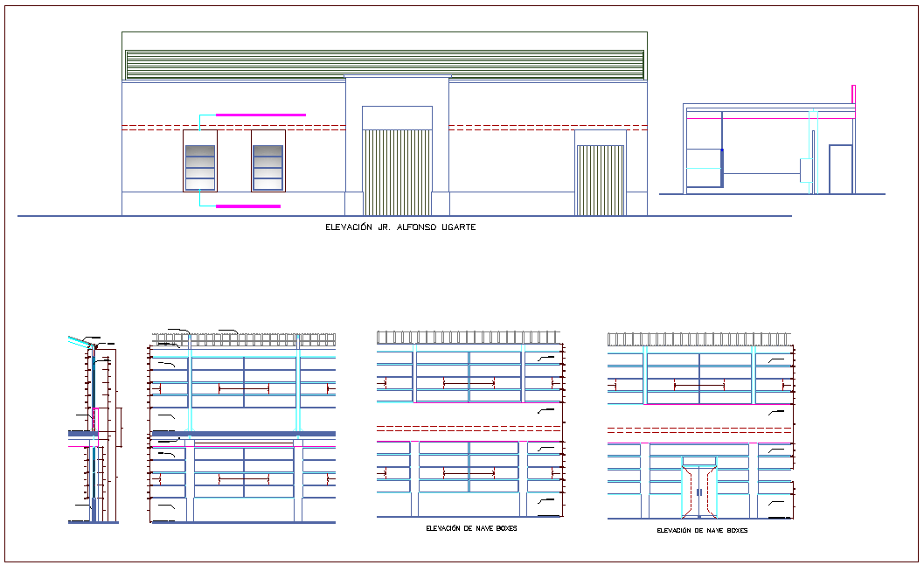
Task: Select the small wall box beside side elevation door
Action: [x=806, y=169]
